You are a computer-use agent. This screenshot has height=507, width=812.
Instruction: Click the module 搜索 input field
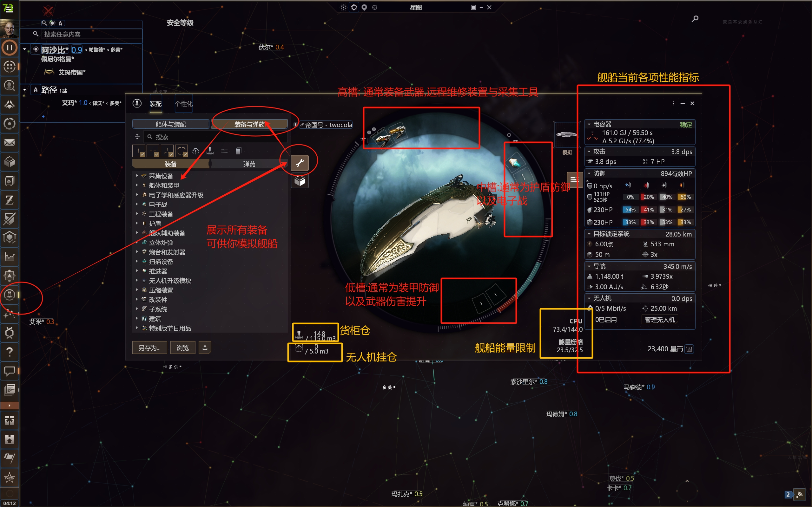(x=216, y=137)
